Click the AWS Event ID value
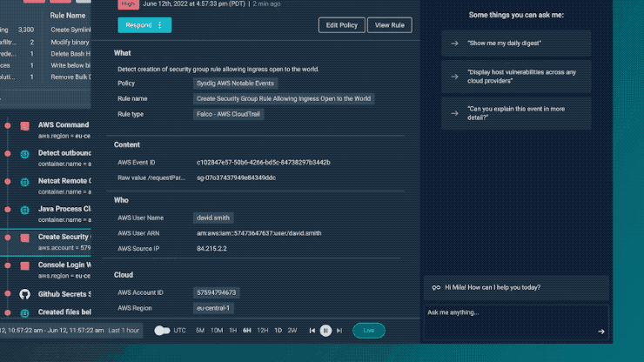Viewport: 644px width, 362px height. (x=264, y=163)
